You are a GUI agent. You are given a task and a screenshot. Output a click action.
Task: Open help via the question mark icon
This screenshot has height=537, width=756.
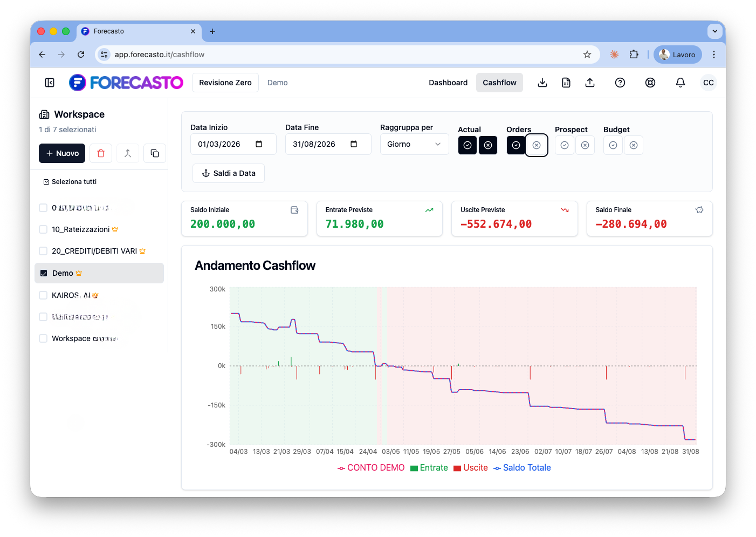pyautogui.click(x=620, y=83)
